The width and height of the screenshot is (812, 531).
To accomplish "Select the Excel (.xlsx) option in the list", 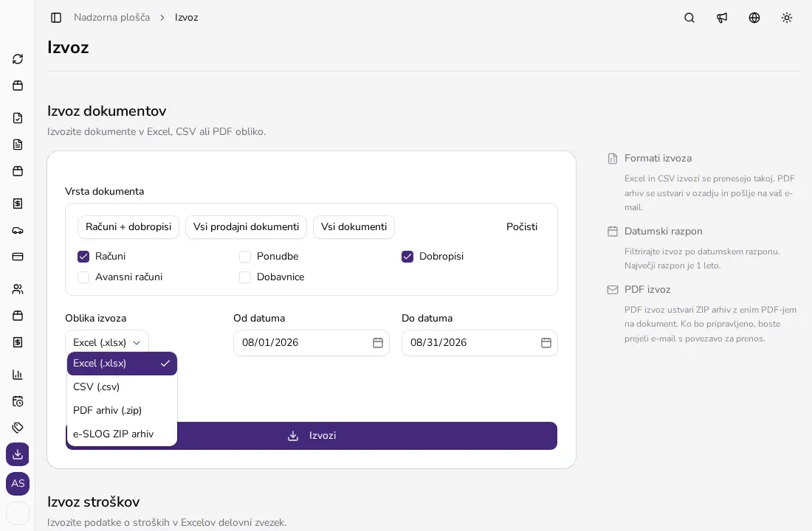I will pos(123,364).
